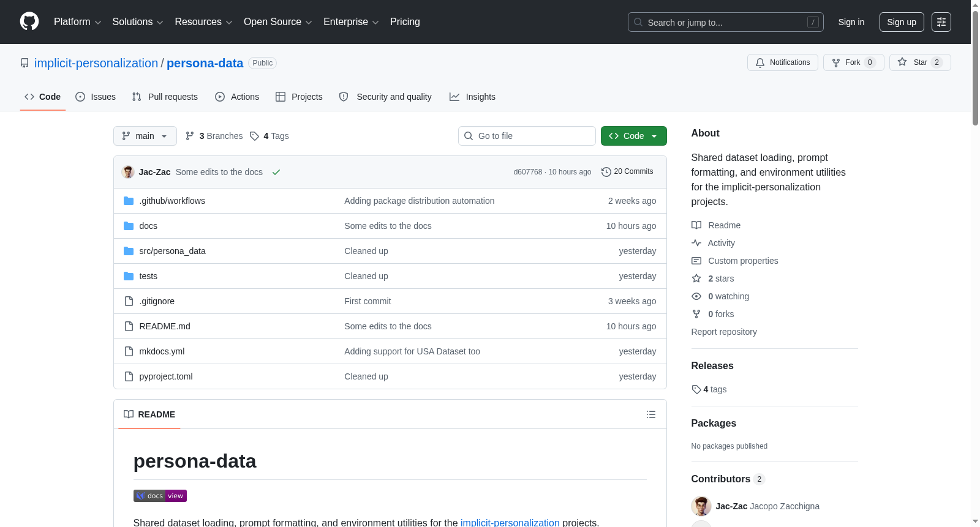Switch to the Actions tab
Image resolution: width=980 pixels, height=527 pixels.
click(237, 97)
